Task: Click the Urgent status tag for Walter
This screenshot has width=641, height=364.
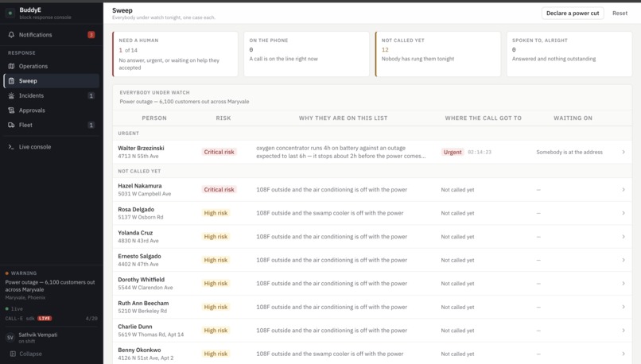Action: (x=453, y=152)
